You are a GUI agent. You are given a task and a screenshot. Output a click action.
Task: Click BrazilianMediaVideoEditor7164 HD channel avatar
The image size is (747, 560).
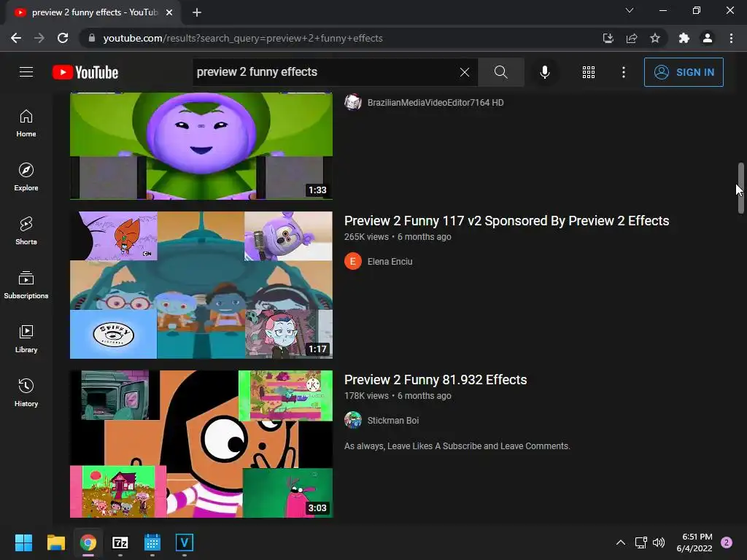353,102
